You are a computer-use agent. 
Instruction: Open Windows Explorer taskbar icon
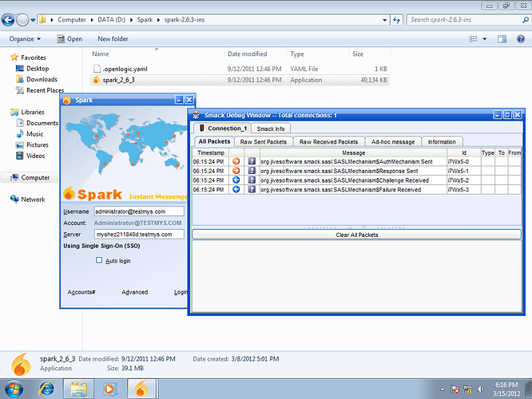point(78,389)
